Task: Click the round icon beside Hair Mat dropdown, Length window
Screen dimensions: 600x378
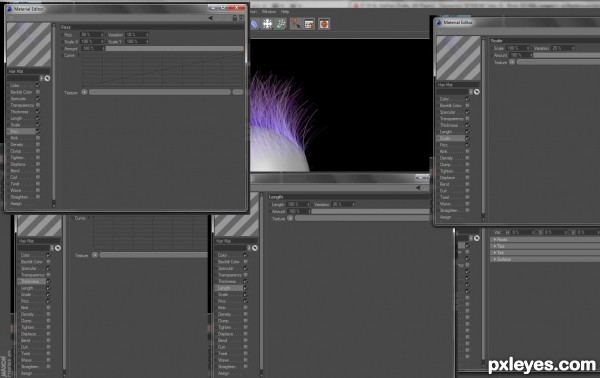Action: point(255,248)
